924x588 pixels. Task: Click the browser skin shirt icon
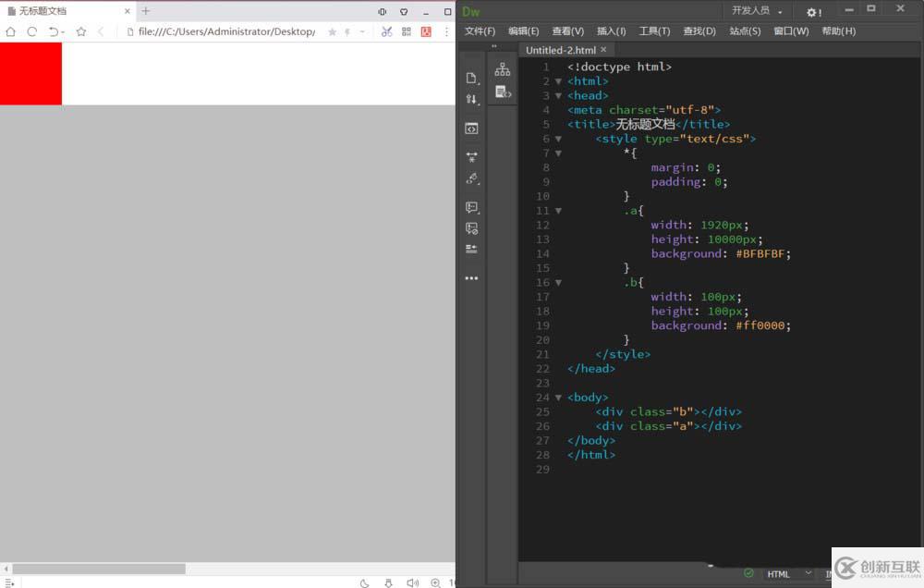[404, 12]
